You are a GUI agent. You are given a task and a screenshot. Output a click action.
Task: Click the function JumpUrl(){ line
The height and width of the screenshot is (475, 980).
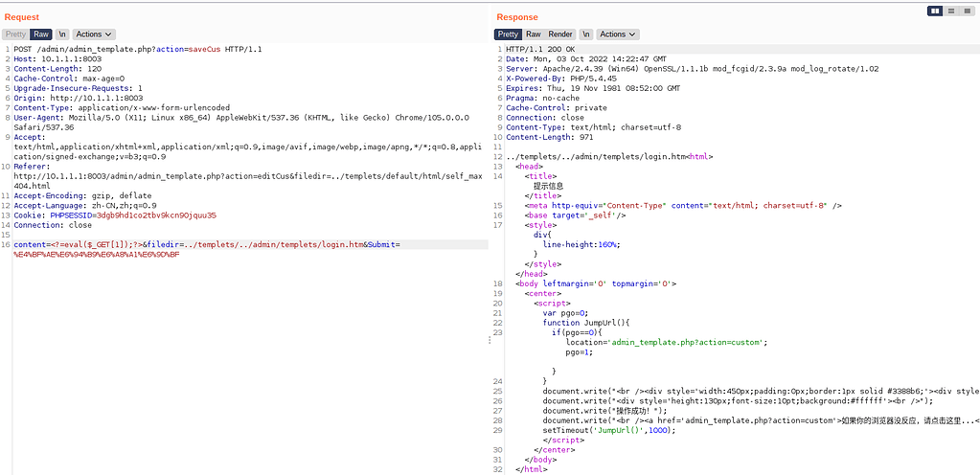(585, 323)
